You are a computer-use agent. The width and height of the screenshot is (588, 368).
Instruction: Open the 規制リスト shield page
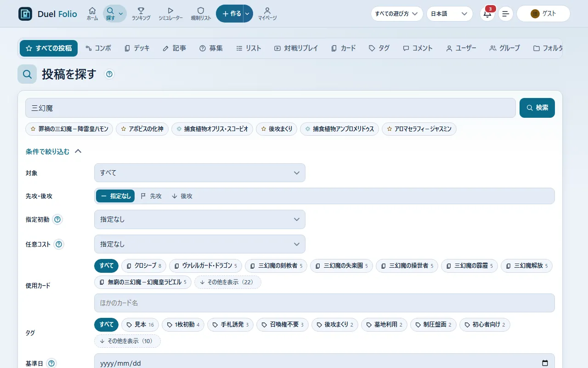[x=200, y=14]
